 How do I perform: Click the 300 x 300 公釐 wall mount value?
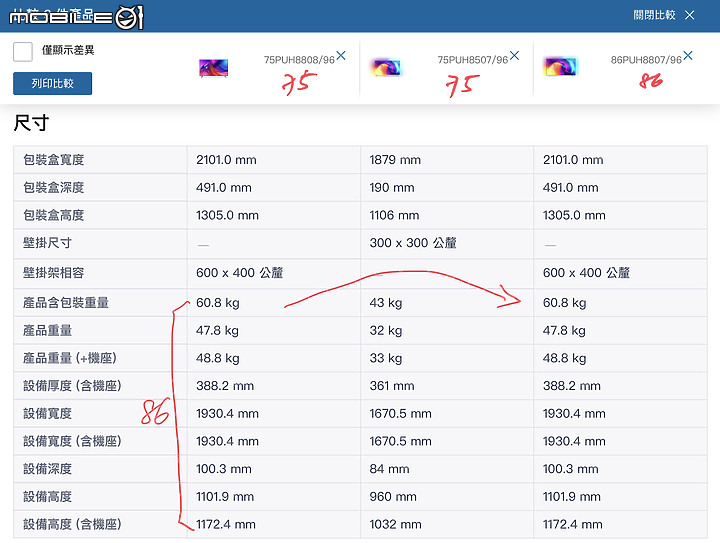(x=413, y=243)
